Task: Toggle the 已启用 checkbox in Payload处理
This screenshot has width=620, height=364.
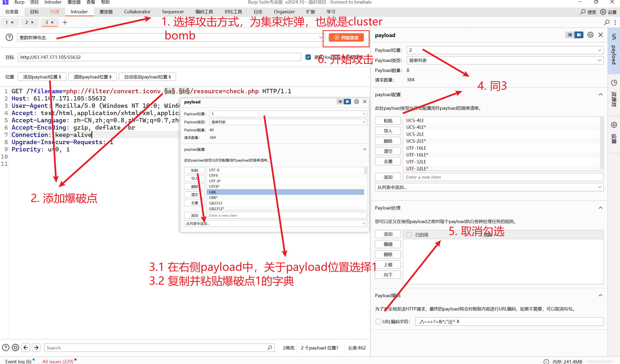Action: tap(409, 235)
